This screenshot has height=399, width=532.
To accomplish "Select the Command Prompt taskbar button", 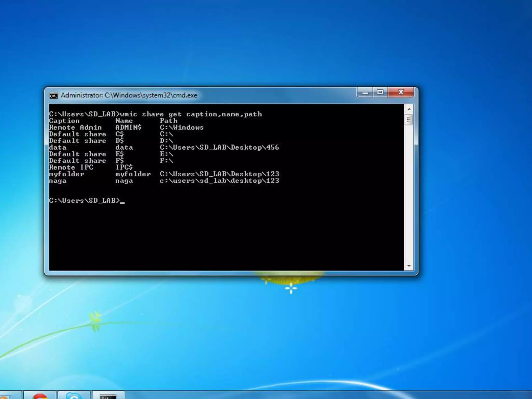I will click(x=108, y=395).
